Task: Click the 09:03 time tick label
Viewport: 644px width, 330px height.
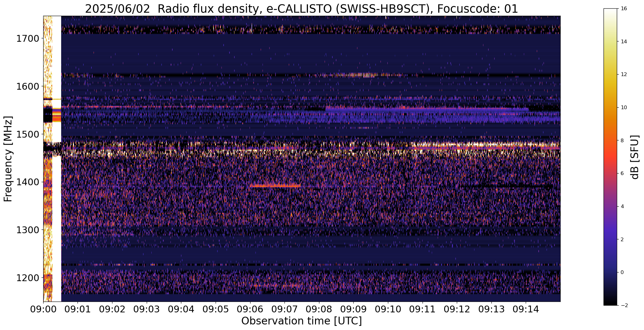Action: click(x=147, y=309)
